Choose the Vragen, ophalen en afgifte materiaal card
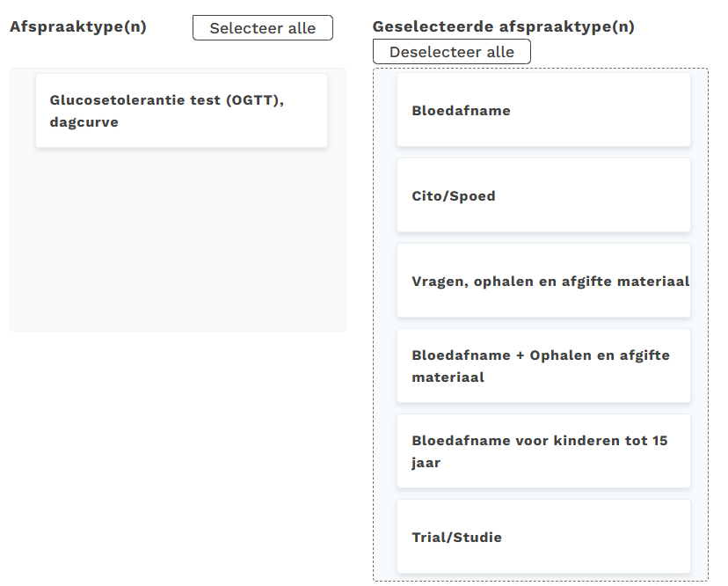 (543, 282)
